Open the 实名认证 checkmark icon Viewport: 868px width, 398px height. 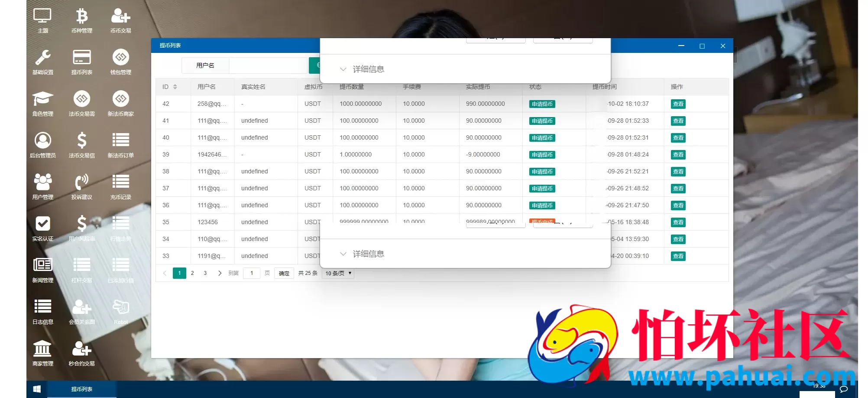[42, 229]
